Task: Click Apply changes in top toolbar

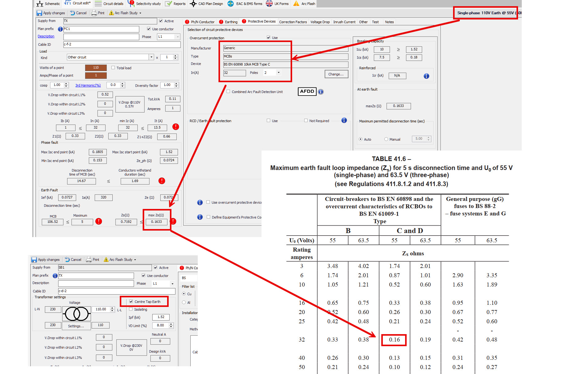Action: pos(39,13)
